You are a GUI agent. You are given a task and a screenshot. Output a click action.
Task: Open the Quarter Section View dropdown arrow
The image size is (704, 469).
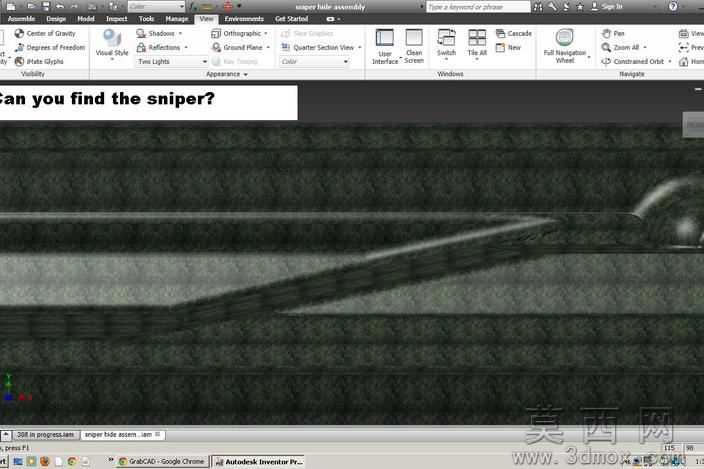(360, 47)
